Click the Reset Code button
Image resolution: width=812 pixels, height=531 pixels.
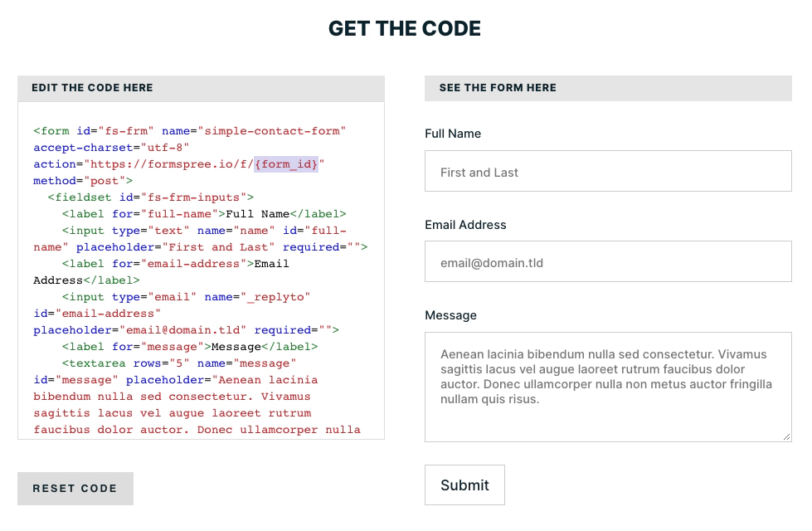[75, 489]
